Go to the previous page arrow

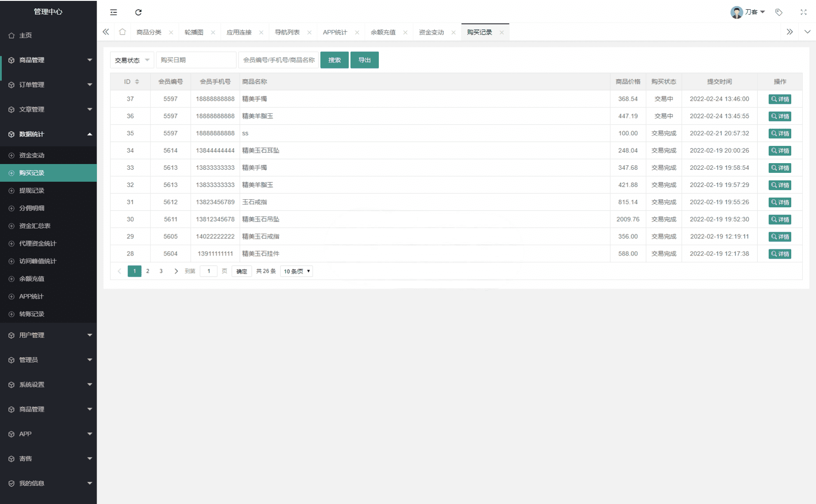[x=119, y=271]
